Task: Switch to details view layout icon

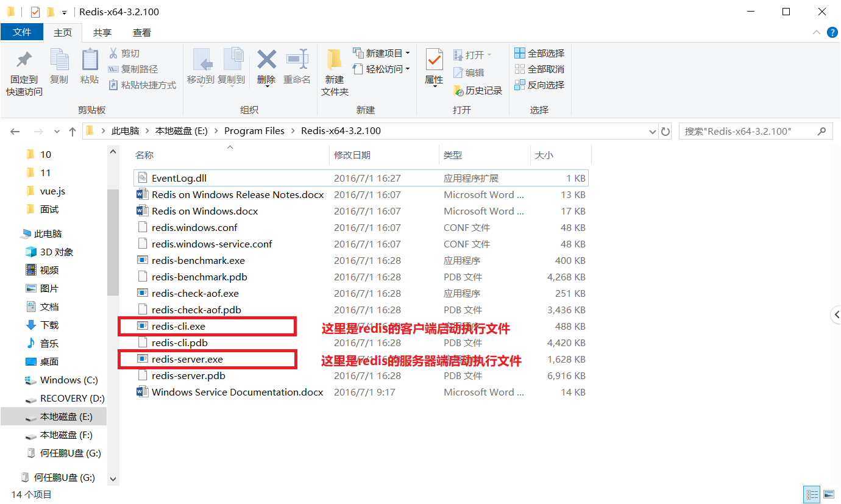Action: click(x=812, y=494)
